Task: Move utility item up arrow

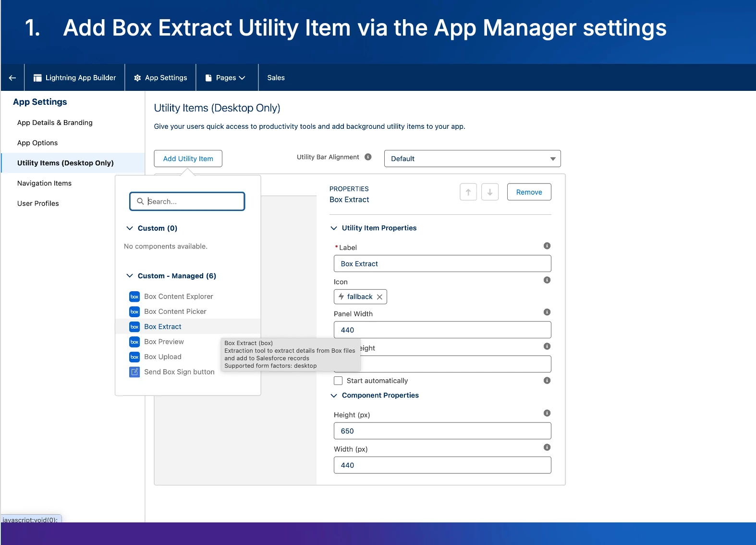Action: pos(468,192)
